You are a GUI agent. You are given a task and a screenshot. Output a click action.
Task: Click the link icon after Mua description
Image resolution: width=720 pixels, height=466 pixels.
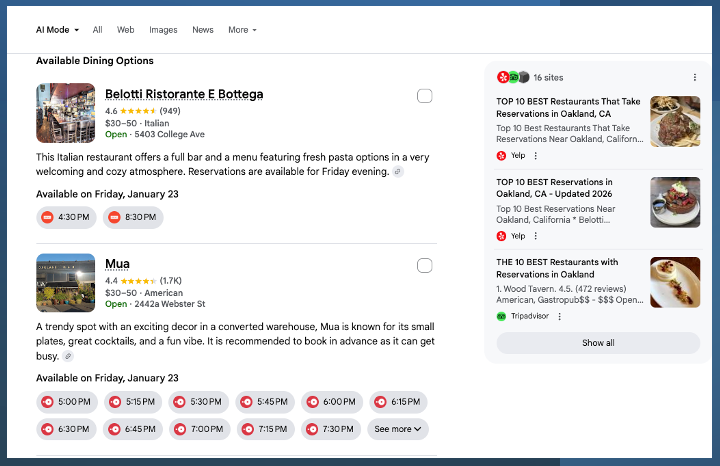pyautogui.click(x=68, y=356)
